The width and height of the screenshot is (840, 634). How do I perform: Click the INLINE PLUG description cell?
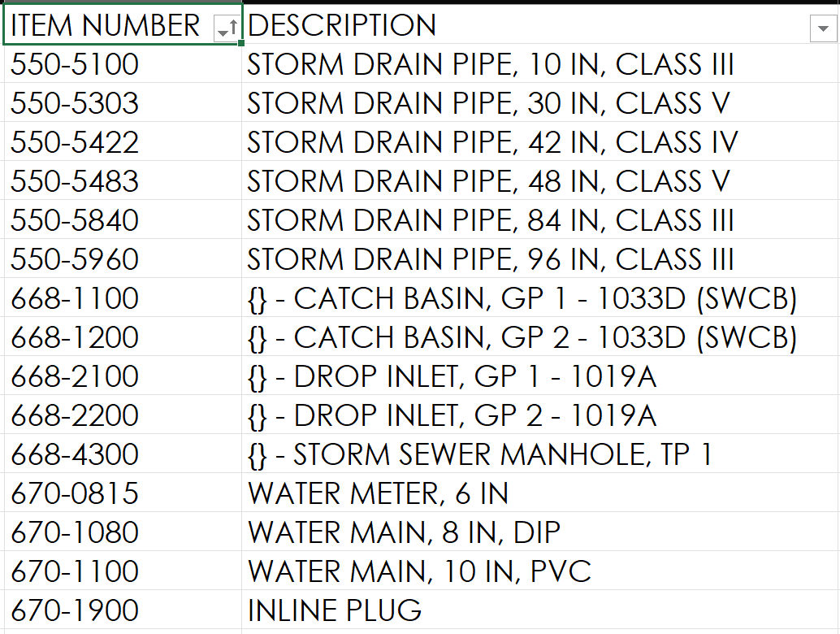[x=335, y=610]
